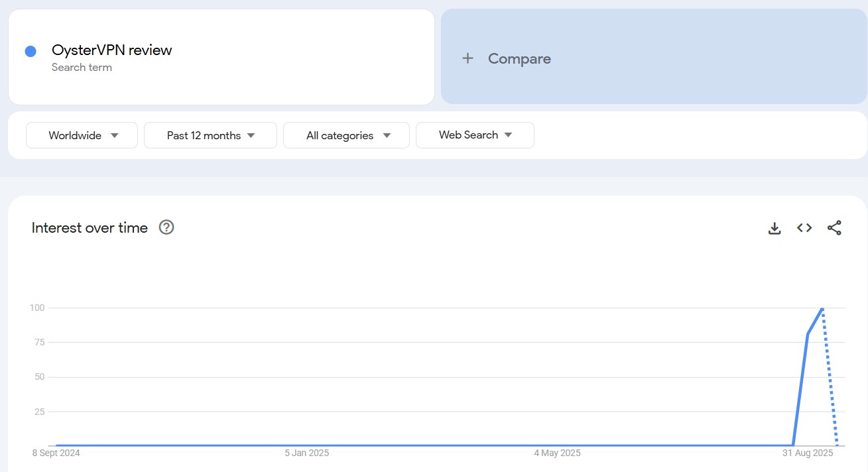This screenshot has height=472, width=868.
Task: Share the Interest over time chart
Action: click(x=834, y=228)
